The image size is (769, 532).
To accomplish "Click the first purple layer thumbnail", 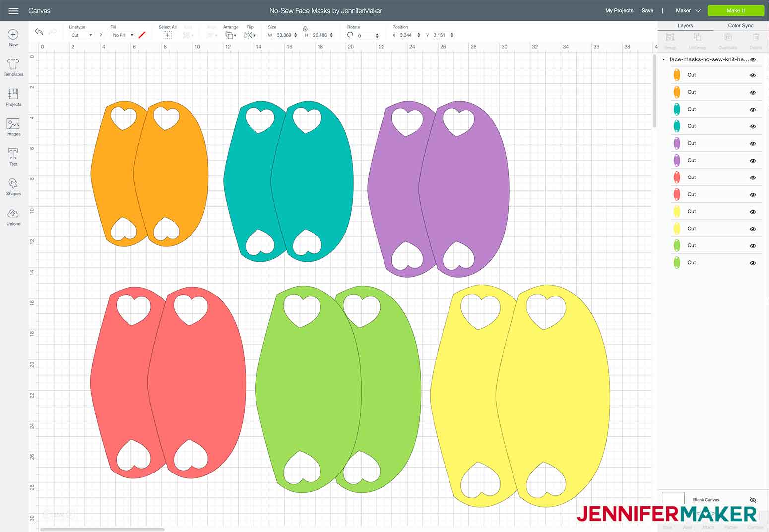I will [677, 143].
